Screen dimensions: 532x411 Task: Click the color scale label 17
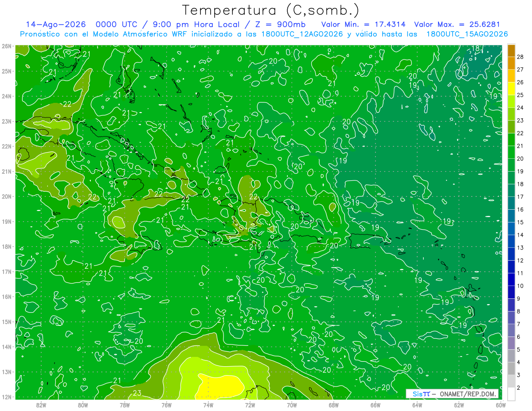click(x=520, y=197)
